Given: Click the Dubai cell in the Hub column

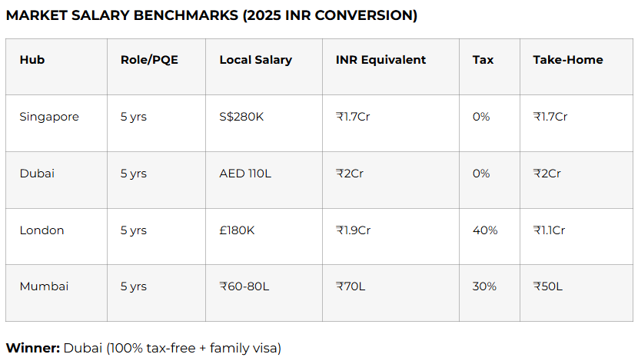Looking at the screenshot, I should (x=37, y=174).
